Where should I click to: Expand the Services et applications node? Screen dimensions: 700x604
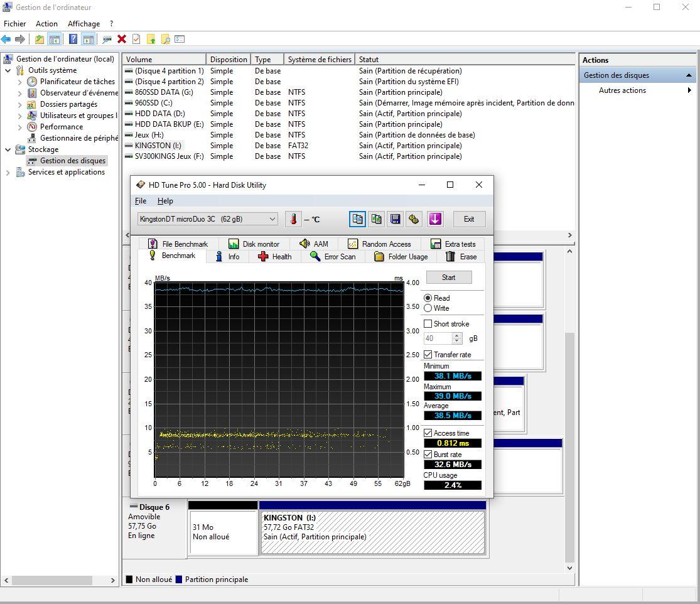[8, 172]
